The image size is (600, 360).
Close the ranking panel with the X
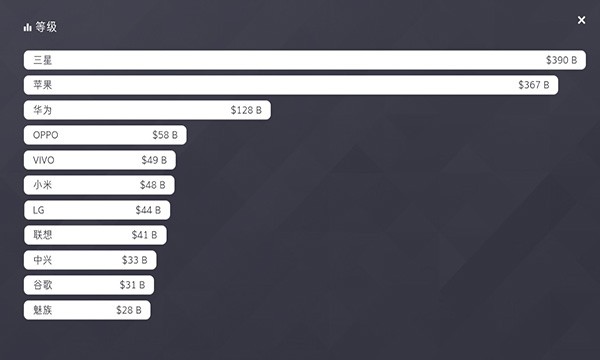coord(581,20)
